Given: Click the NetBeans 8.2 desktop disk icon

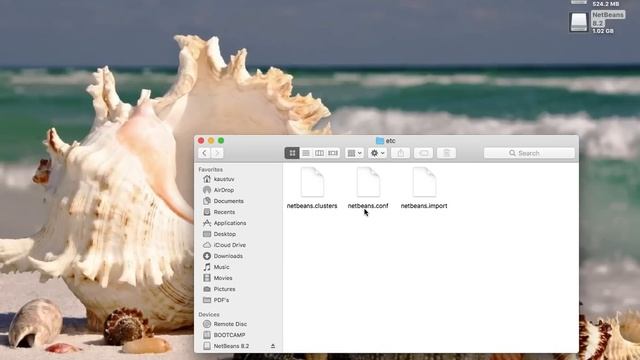Looking at the screenshot, I should click(578, 22).
